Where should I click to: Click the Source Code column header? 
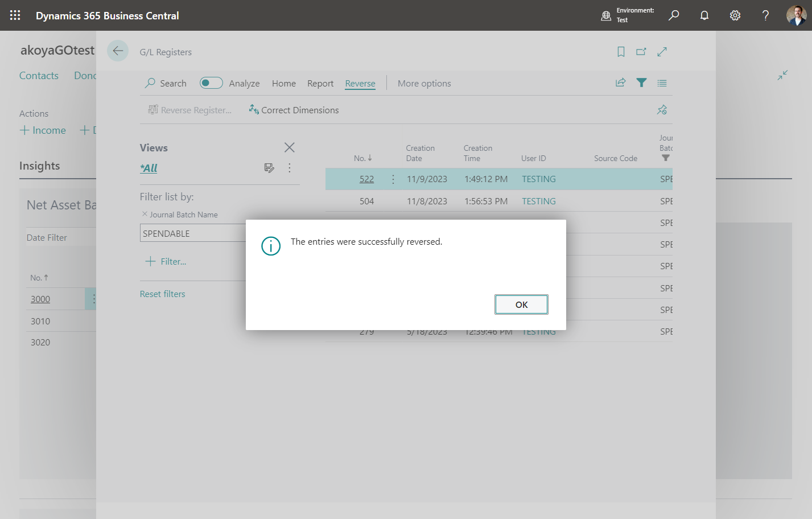[616, 158]
